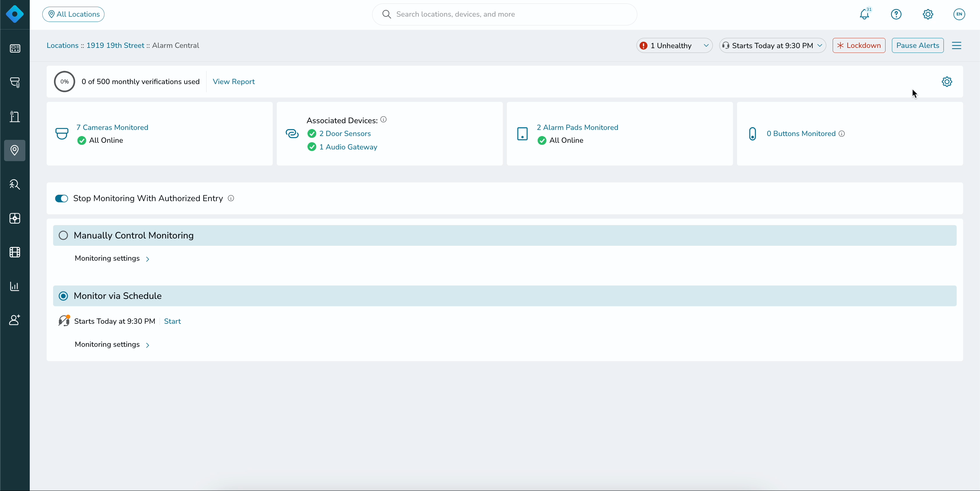The image size is (980, 491).
Task: Click the camera icon in Cameras Monitored card
Action: [x=62, y=134]
